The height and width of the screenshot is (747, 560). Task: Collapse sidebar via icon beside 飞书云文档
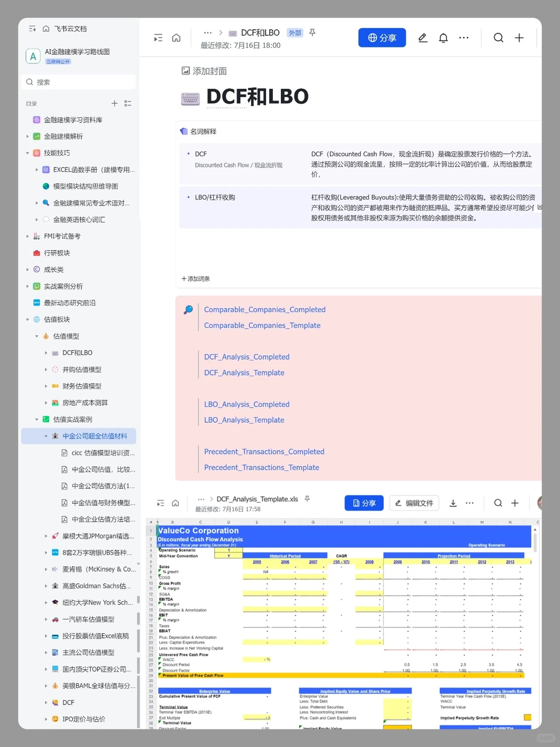pyautogui.click(x=32, y=29)
